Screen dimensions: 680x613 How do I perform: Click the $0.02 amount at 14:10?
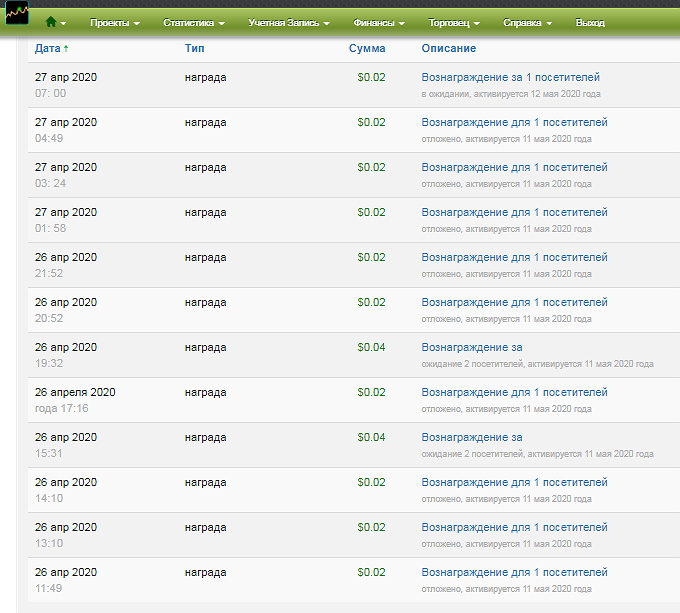tap(371, 483)
